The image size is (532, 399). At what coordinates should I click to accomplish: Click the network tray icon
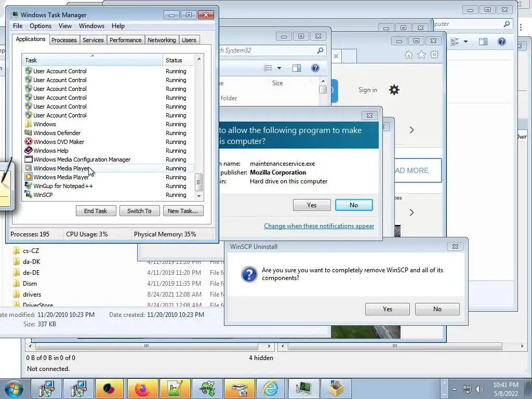click(467, 389)
